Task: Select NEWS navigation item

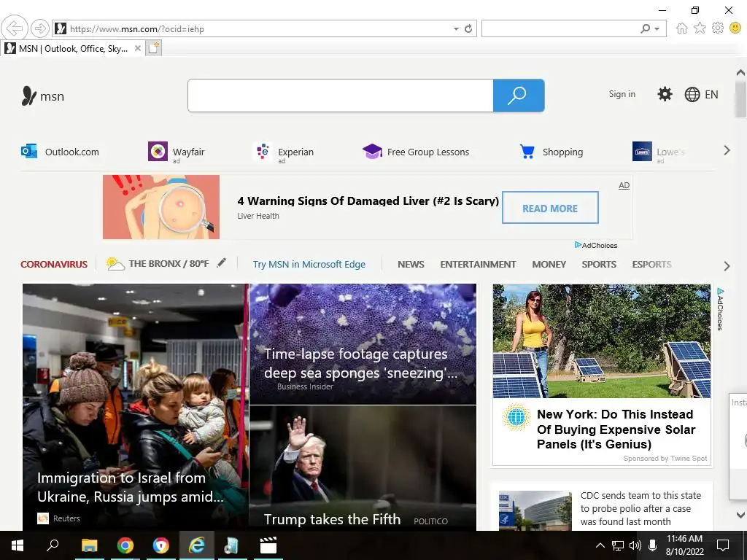Action: [x=411, y=264]
